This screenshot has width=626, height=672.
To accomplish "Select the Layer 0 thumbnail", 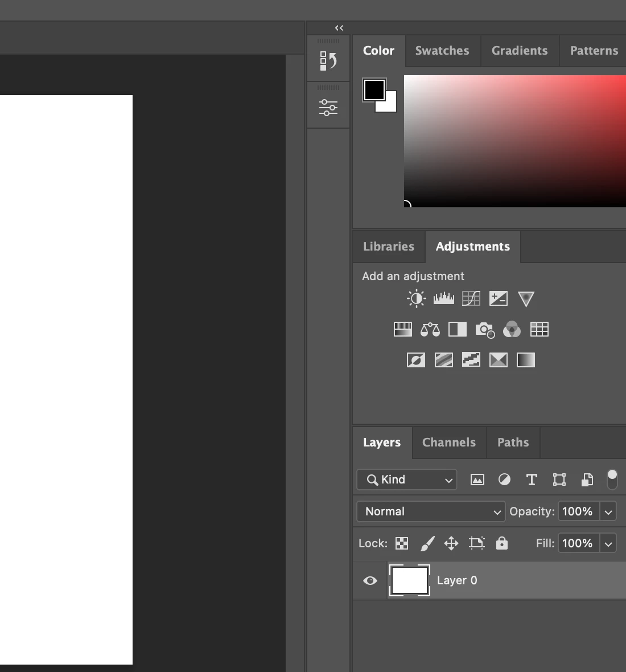I will pyautogui.click(x=409, y=580).
